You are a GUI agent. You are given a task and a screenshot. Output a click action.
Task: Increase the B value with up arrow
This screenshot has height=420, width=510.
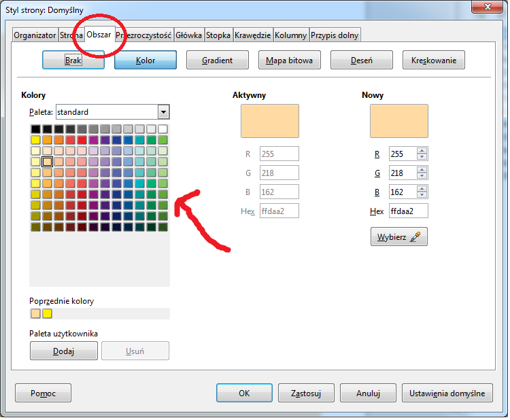pos(422,189)
